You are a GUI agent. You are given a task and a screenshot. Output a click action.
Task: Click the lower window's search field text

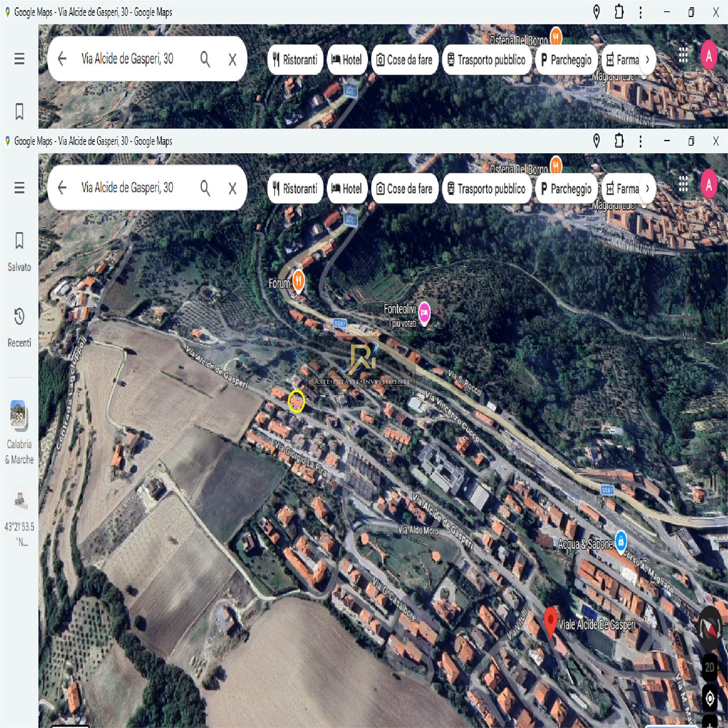(127, 187)
